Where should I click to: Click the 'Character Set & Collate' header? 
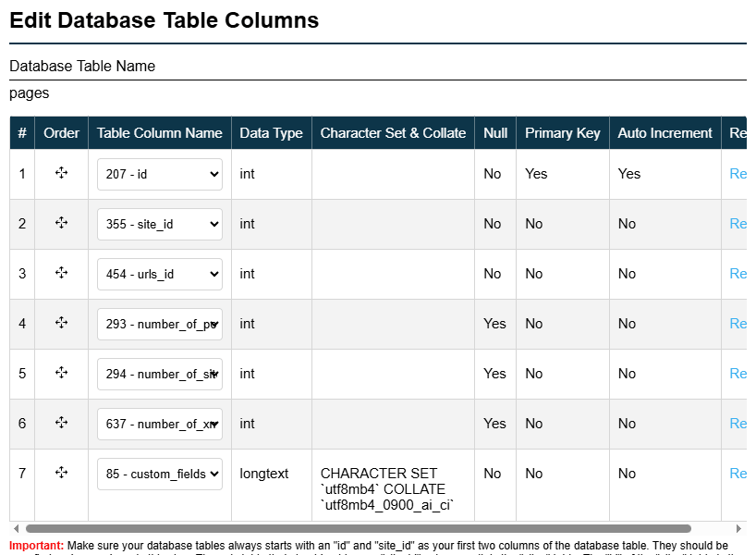pyautogui.click(x=393, y=132)
